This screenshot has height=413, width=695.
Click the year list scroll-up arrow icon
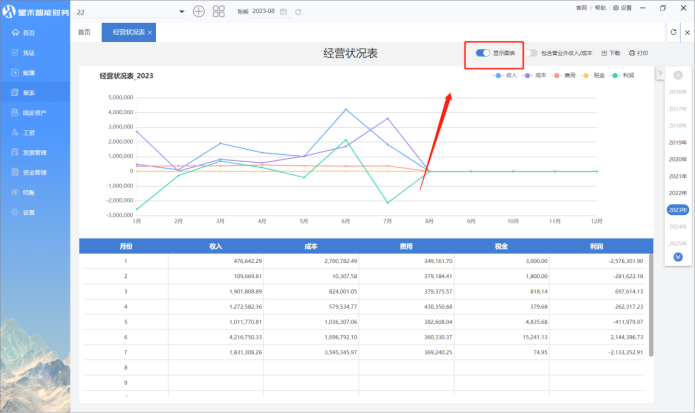pyautogui.click(x=678, y=75)
